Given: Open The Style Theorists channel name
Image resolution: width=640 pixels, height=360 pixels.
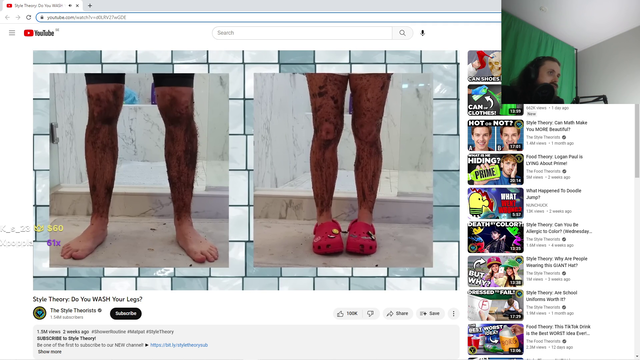Looking at the screenshot, I should pos(73,311).
